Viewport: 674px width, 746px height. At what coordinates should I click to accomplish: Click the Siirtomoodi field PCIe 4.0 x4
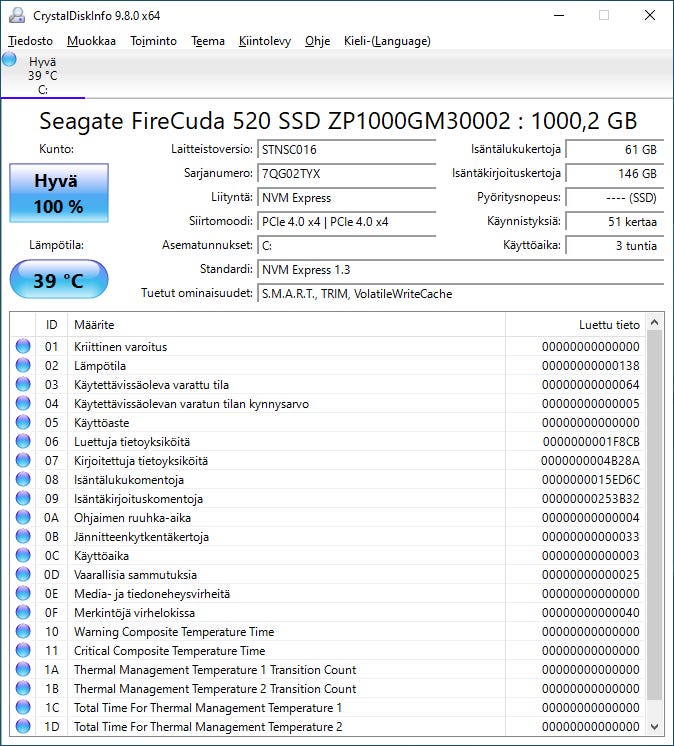(x=346, y=222)
